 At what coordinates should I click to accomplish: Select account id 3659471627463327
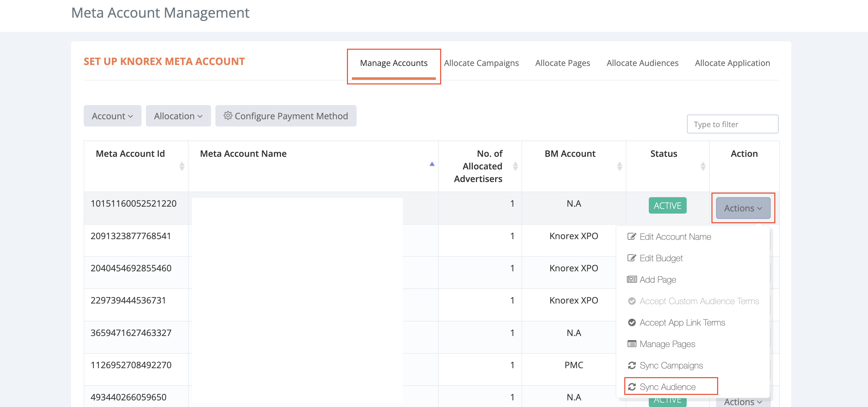131,333
